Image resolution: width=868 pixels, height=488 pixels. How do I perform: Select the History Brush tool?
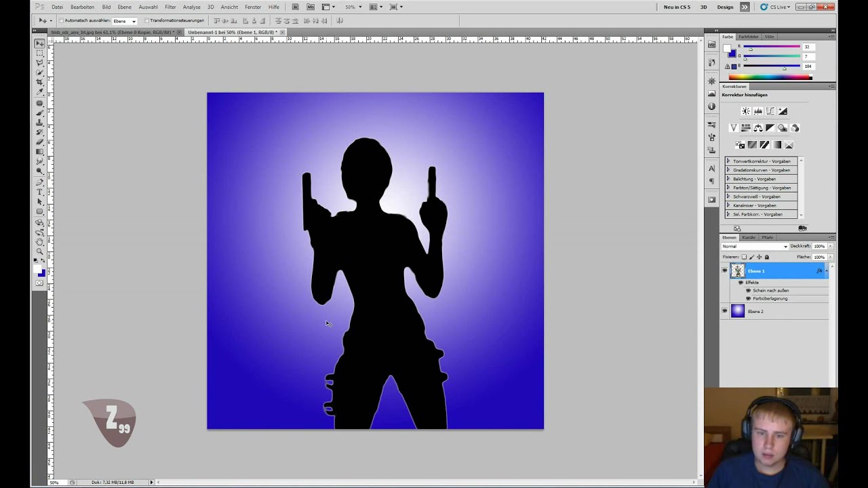[x=39, y=131]
